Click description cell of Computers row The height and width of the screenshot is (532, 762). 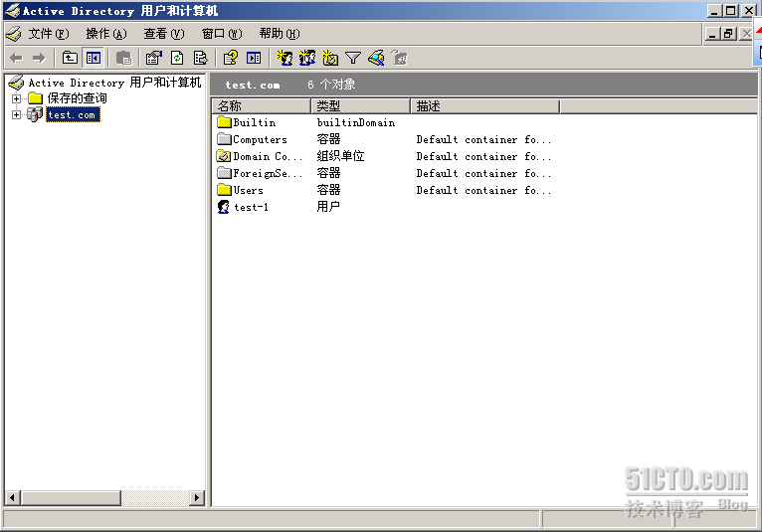483,139
